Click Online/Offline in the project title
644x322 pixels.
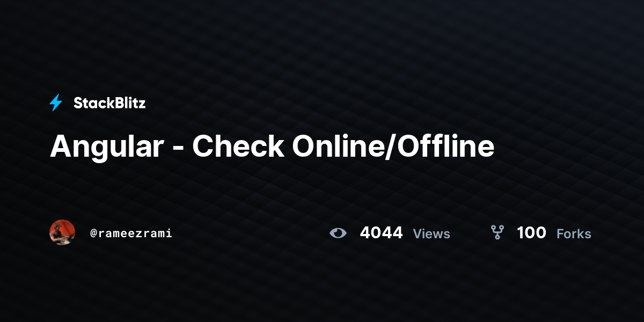coord(393,146)
